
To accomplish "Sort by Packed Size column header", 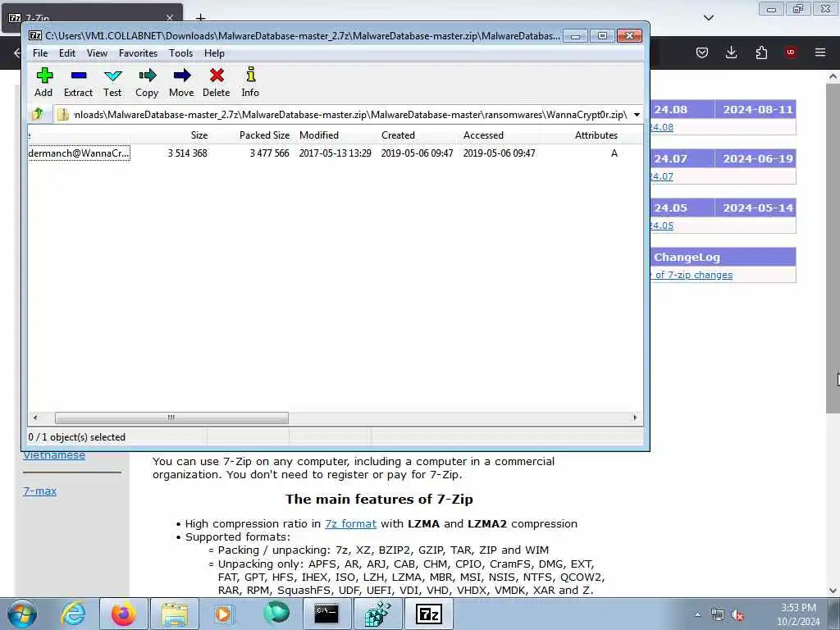I will (x=265, y=135).
